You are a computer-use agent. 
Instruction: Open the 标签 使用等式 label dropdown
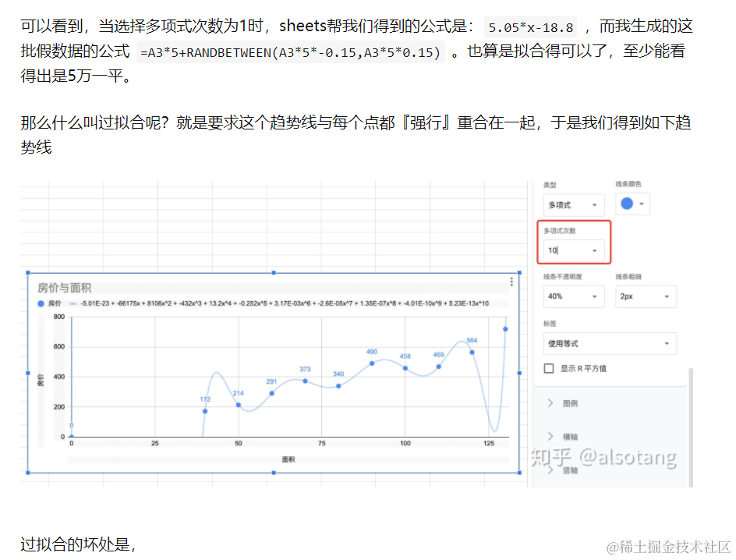(610, 344)
